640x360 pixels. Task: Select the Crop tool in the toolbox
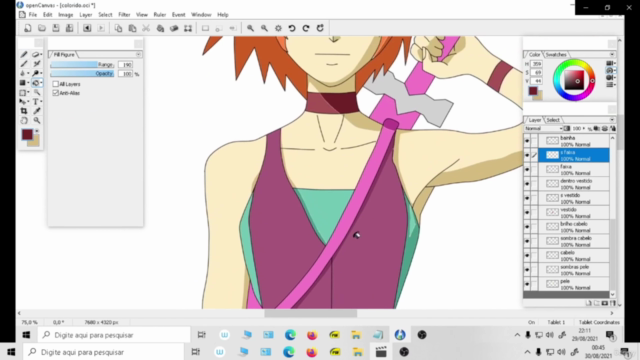(x=24, y=111)
